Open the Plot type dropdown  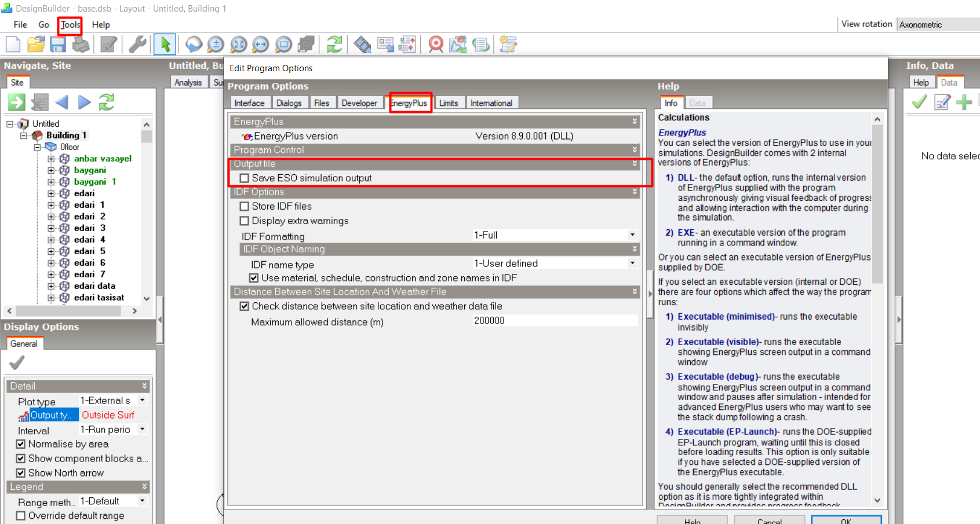tap(142, 401)
